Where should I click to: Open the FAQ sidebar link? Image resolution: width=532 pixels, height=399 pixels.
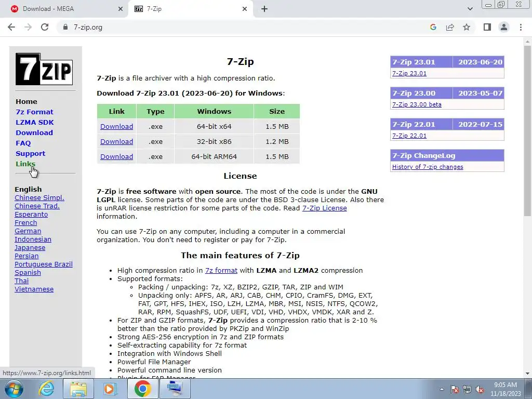23,143
